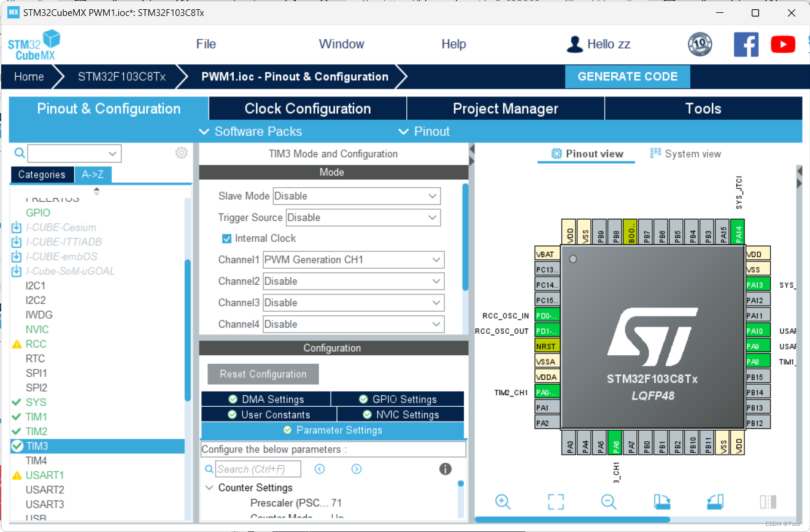Rotate chip clockwise icon
810x532 pixels.
662,501
